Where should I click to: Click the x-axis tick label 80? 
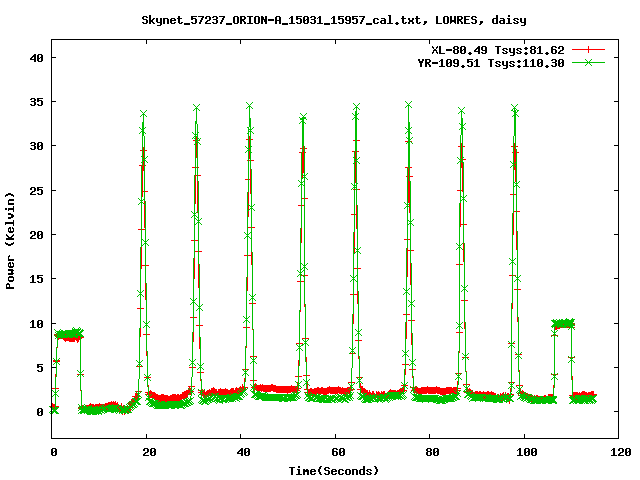tap(432, 452)
